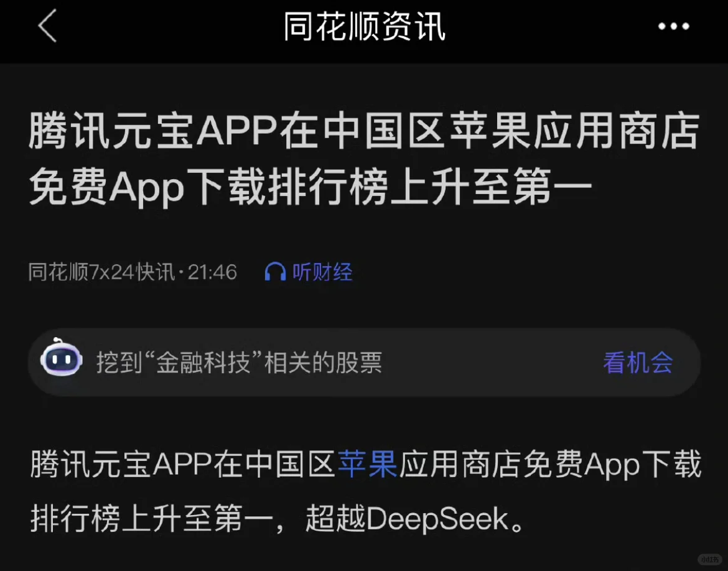Tap the headphone listen icon
This screenshot has width=728, height=571.
pos(275,272)
